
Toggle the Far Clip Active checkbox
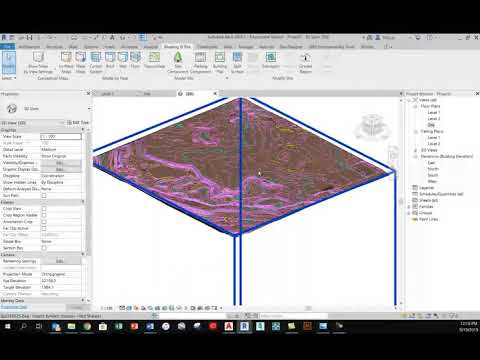pos(44,228)
